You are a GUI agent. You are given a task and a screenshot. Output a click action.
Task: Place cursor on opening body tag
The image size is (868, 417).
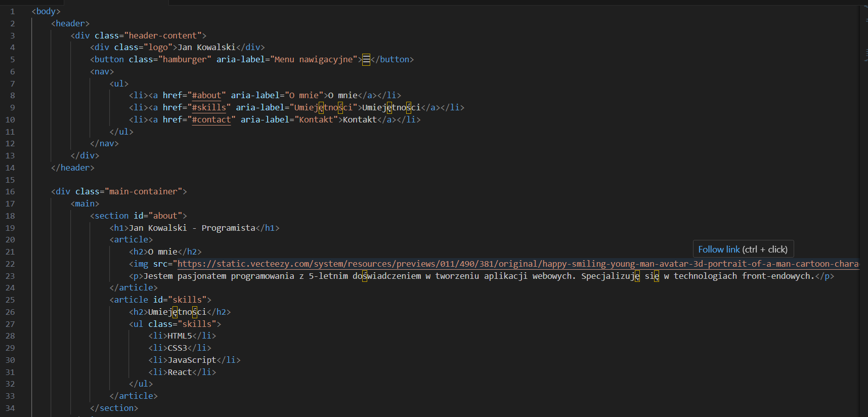point(46,12)
